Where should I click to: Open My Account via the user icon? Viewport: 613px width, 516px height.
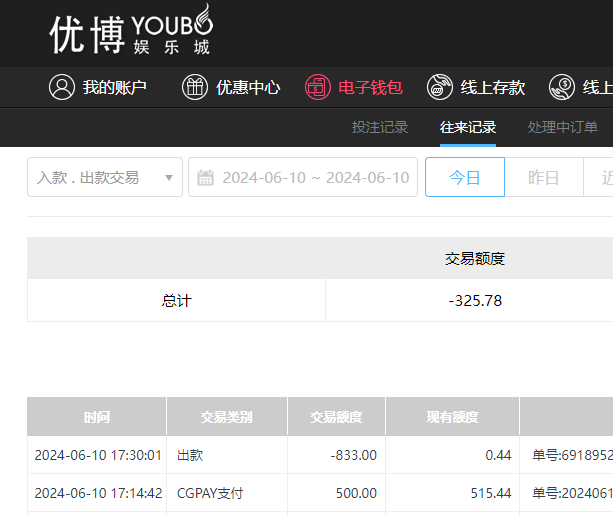click(62, 87)
